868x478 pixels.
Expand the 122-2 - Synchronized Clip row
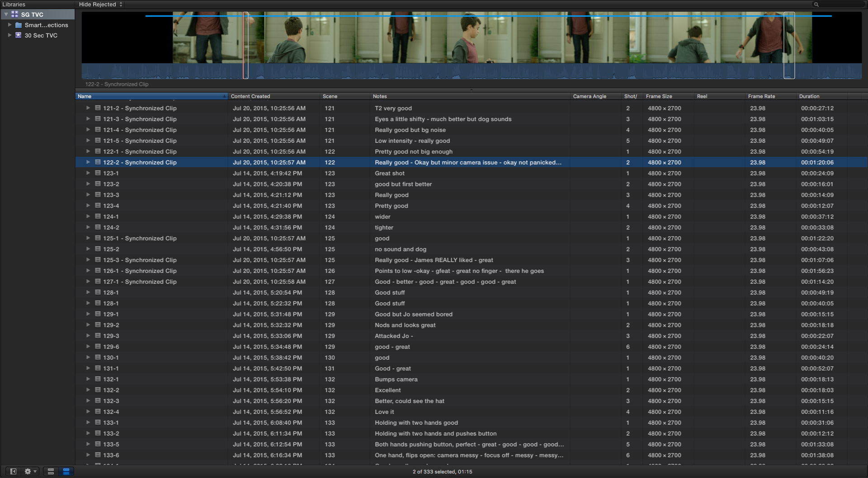coord(88,162)
